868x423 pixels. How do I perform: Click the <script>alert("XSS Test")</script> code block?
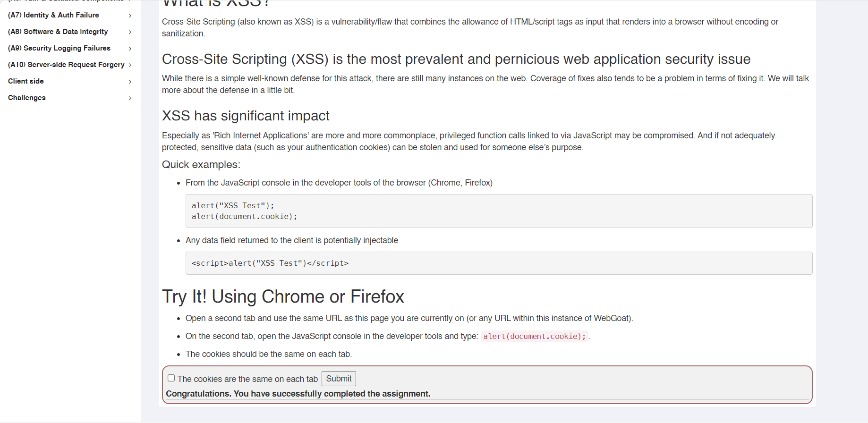(499, 263)
